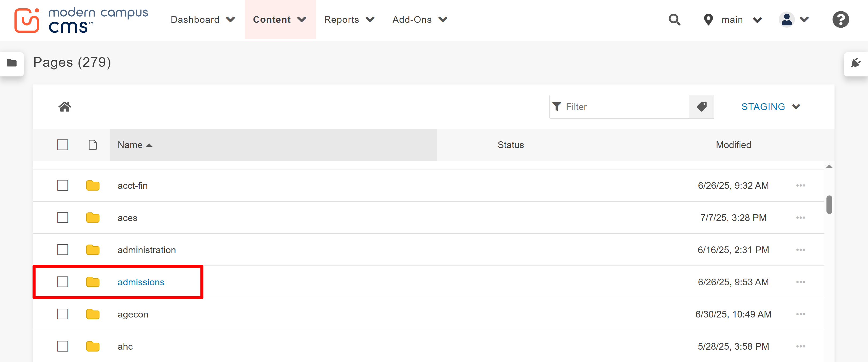The width and height of the screenshot is (868, 362).
Task: Tick the admissions folder checkbox
Action: (x=63, y=282)
